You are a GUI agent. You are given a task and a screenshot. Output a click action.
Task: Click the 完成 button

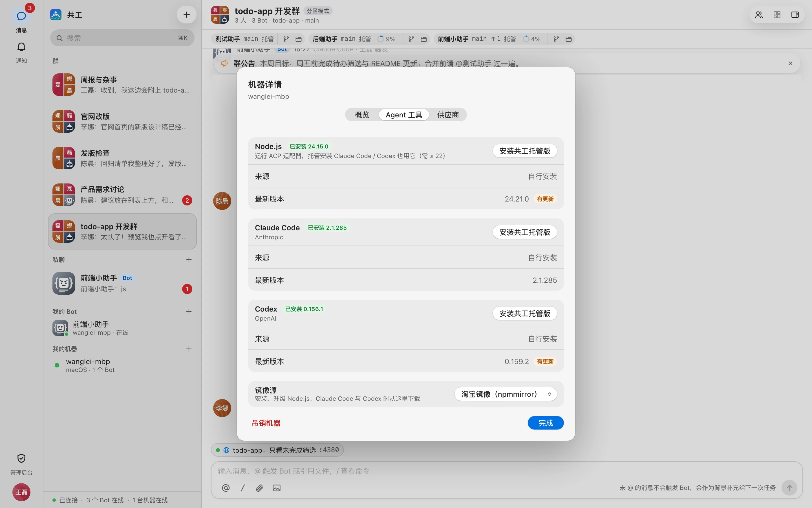pyautogui.click(x=546, y=423)
